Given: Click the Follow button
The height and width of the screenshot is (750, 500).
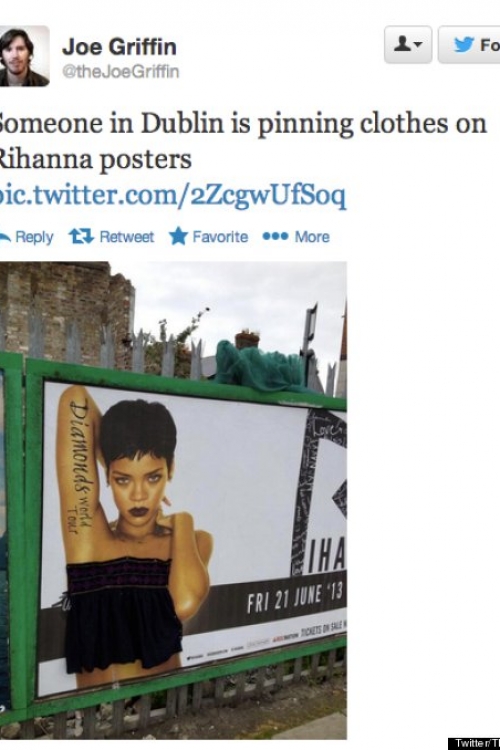Looking at the screenshot, I should point(469,44).
